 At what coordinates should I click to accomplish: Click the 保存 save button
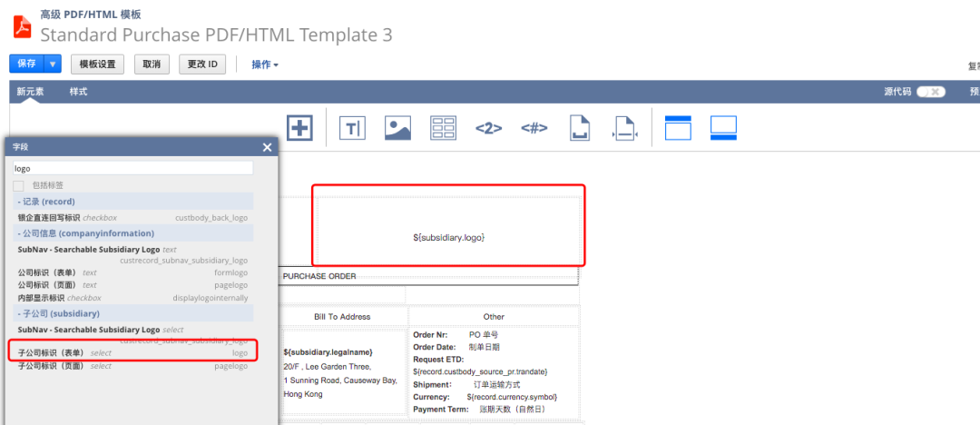(27, 64)
